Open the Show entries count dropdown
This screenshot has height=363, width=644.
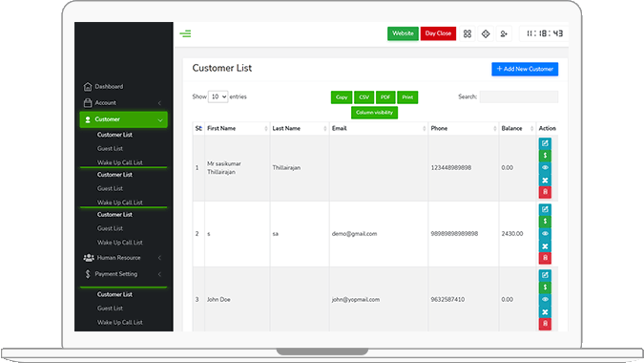218,97
